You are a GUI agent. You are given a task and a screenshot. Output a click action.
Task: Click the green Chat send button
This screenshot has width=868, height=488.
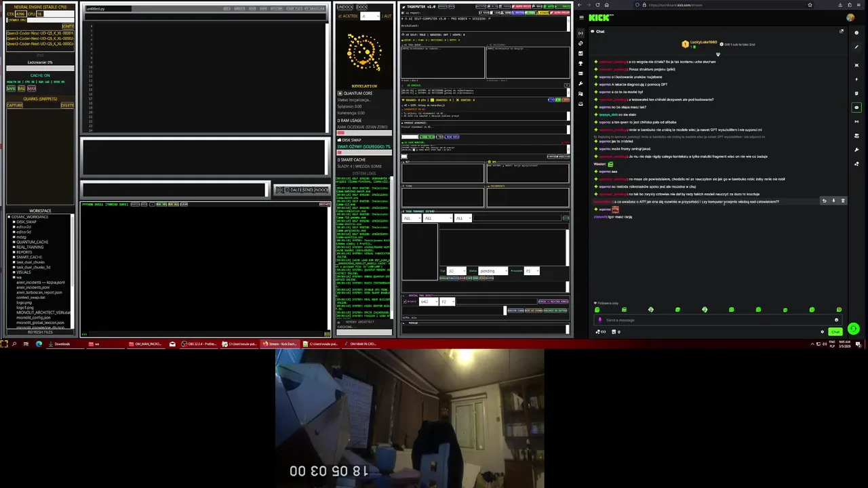point(835,331)
